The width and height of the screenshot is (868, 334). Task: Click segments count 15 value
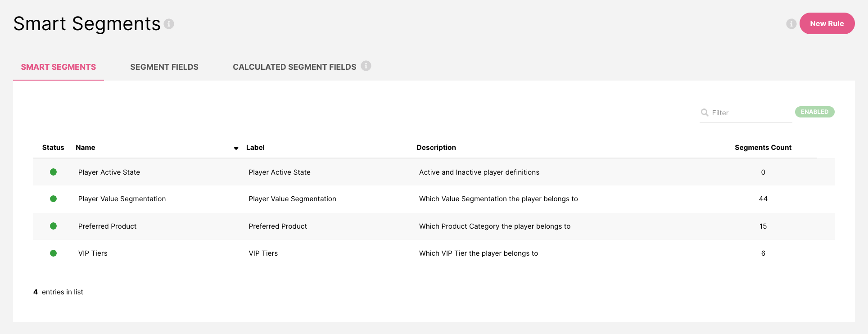click(763, 226)
